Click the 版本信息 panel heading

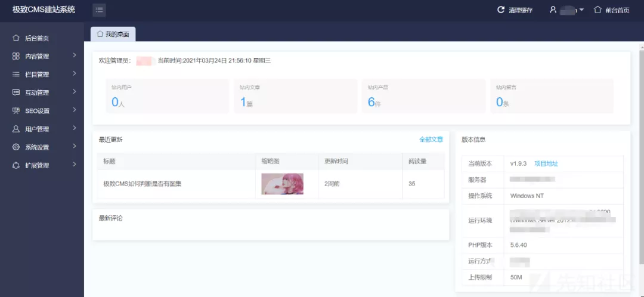(x=473, y=140)
